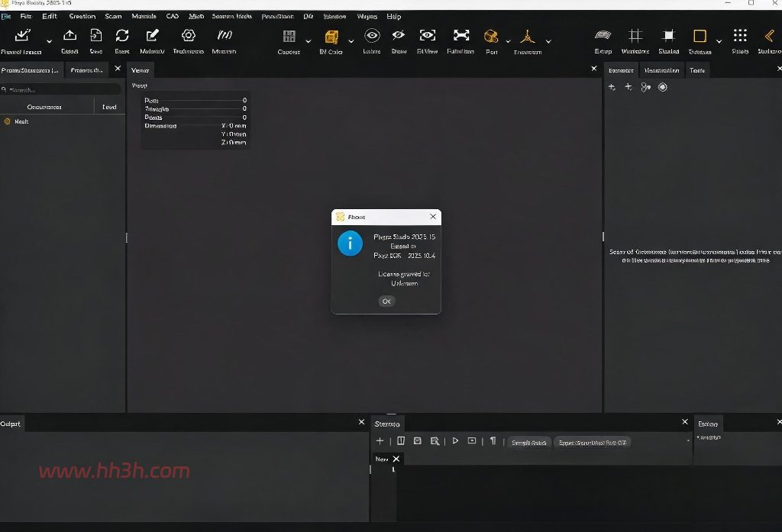This screenshot has height=532, width=782.
Task: Click the open eye icon in toolbar
Action: coord(372,35)
